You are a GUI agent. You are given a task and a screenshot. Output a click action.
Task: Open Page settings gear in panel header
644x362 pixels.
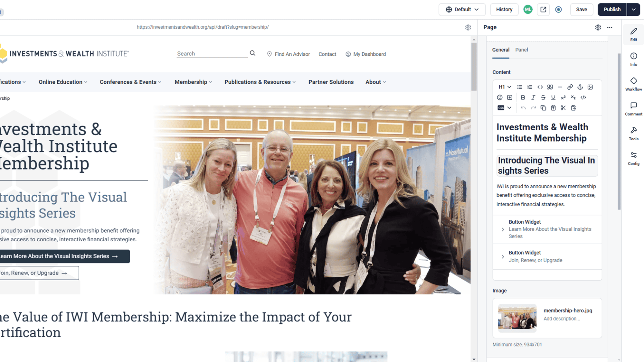[x=598, y=27]
